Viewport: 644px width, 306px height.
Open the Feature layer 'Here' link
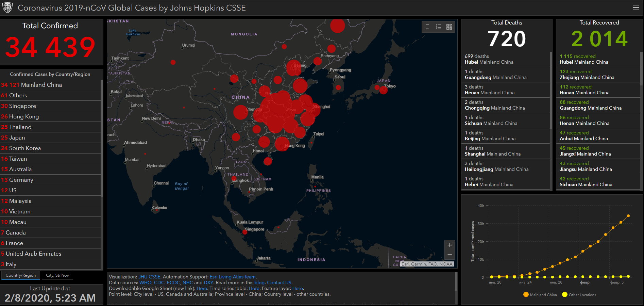click(298, 288)
